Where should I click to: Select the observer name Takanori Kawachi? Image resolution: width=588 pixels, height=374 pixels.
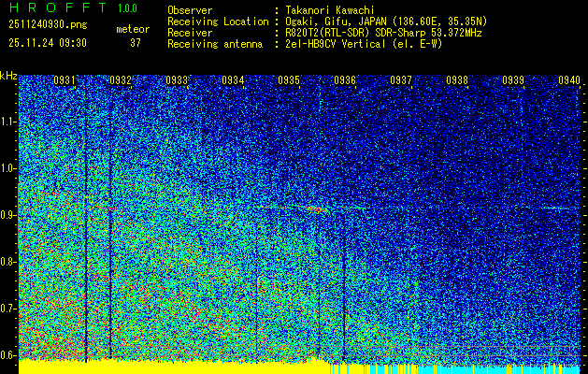tap(330, 10)
